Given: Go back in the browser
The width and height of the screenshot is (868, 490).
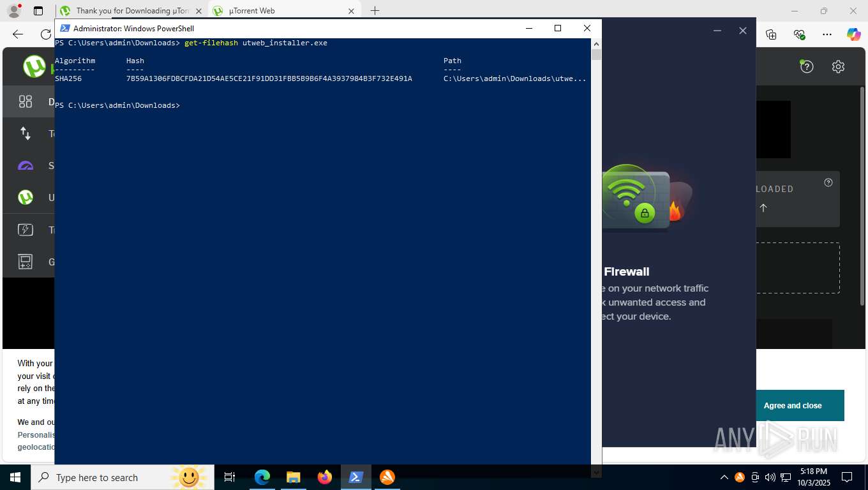Looking at the screenshot, I should click(18, 34).
